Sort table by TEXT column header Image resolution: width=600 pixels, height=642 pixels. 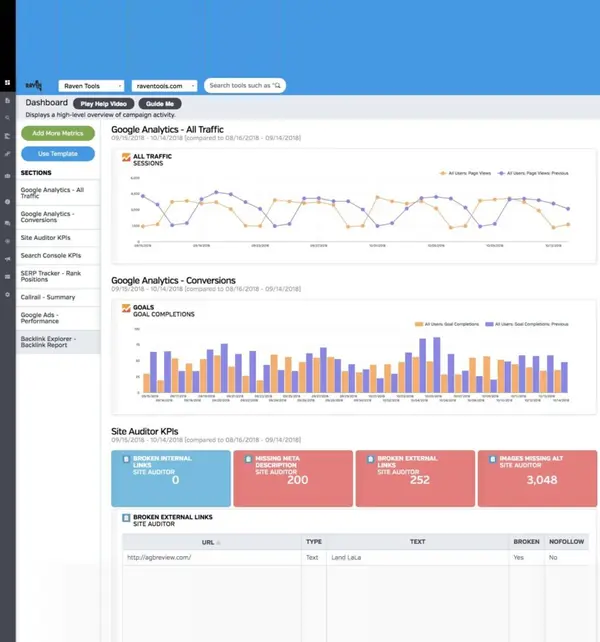point(417,542)
